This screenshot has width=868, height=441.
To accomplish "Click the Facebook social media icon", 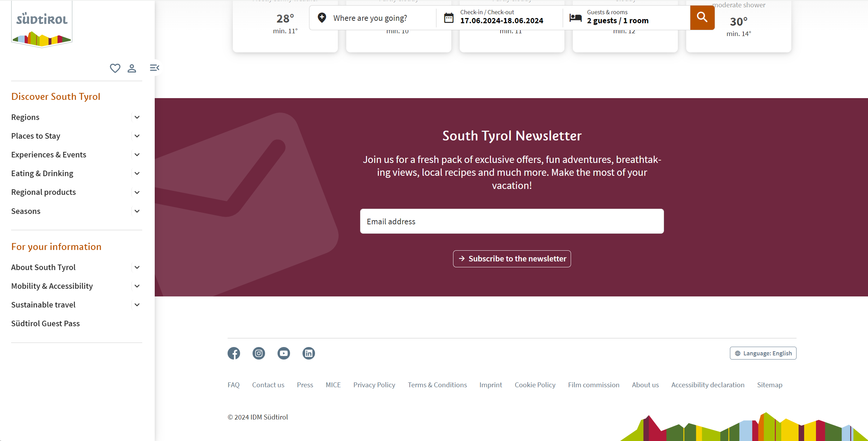I will coord(233,353).
